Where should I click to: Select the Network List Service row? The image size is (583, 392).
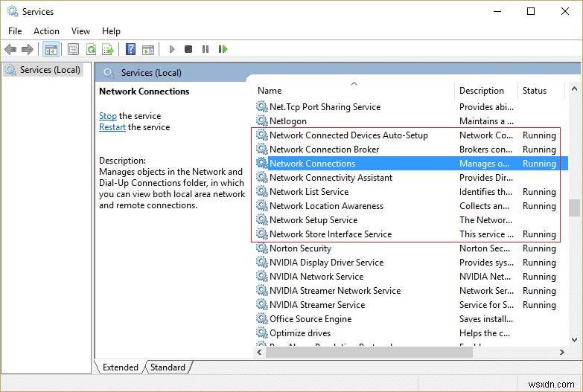(308, 192)
